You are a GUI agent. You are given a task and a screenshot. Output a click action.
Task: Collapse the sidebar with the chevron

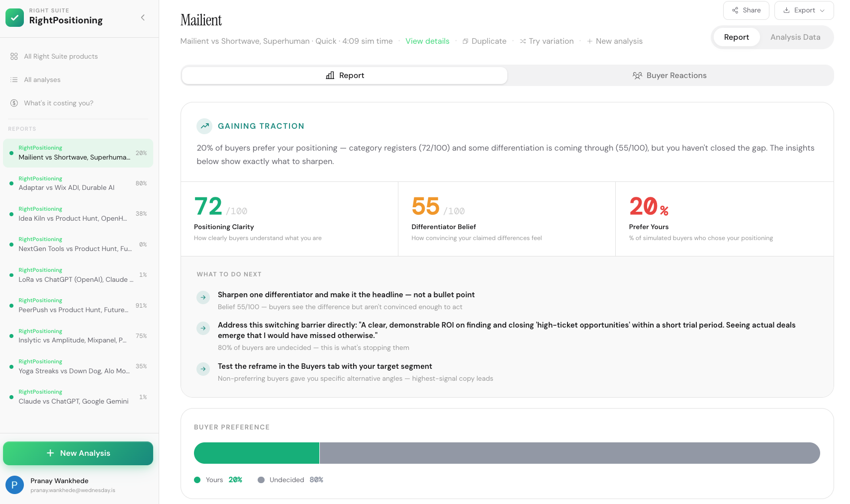tap(143, 17)
